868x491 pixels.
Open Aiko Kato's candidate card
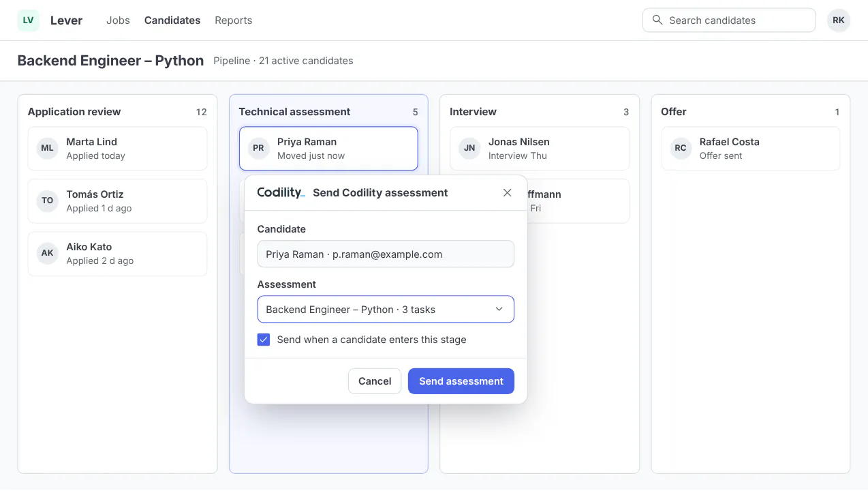[117, 253]
